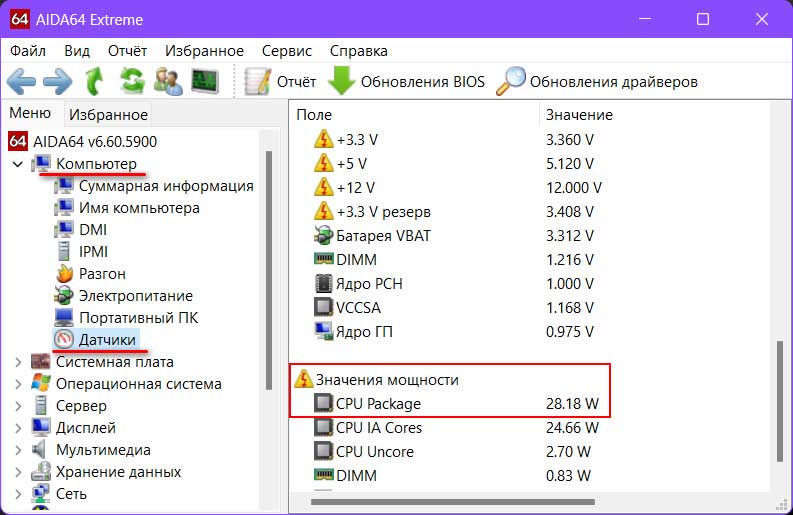Image resolution: width=793 pixels, height=515 pixels.
Task: Open the Справка menu
Action: pyautogui.click(x=359, y=51)
